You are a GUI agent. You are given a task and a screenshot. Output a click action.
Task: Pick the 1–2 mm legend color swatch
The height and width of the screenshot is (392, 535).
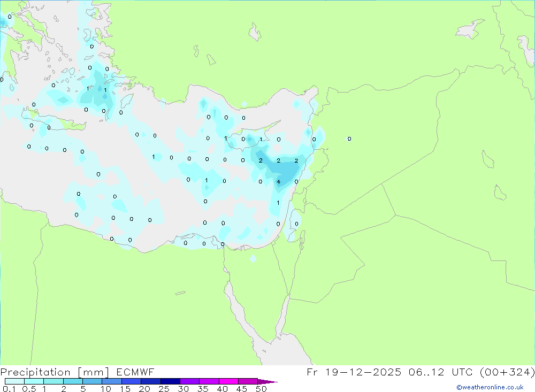click(x=53, y=381)
